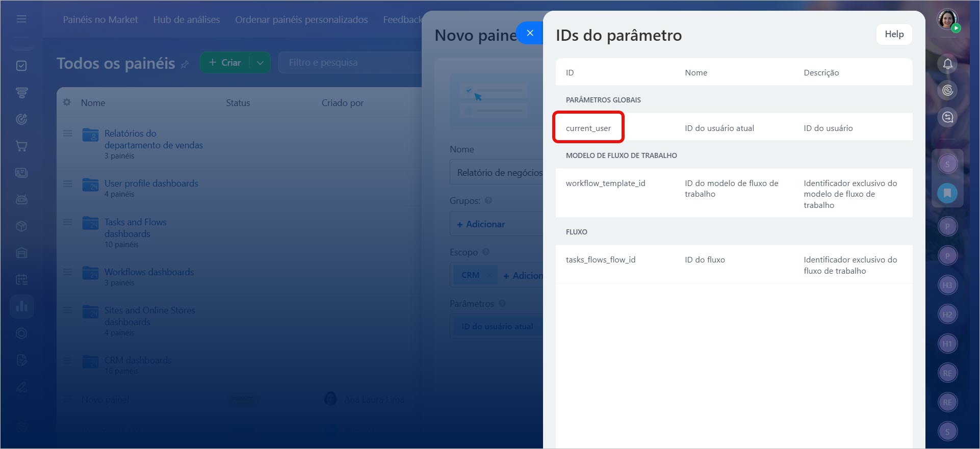
Task: Open the Relatórios do departamento de vendas folder
Action: click(x=153, y=139)
